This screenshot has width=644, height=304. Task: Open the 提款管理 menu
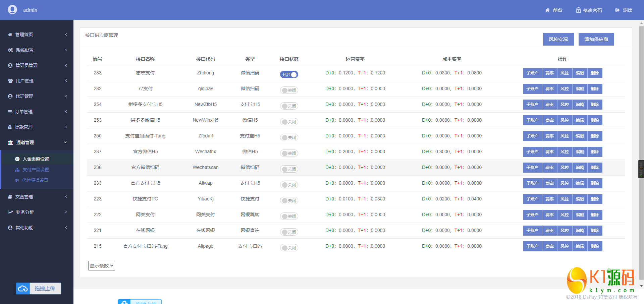tap(37, 127)
